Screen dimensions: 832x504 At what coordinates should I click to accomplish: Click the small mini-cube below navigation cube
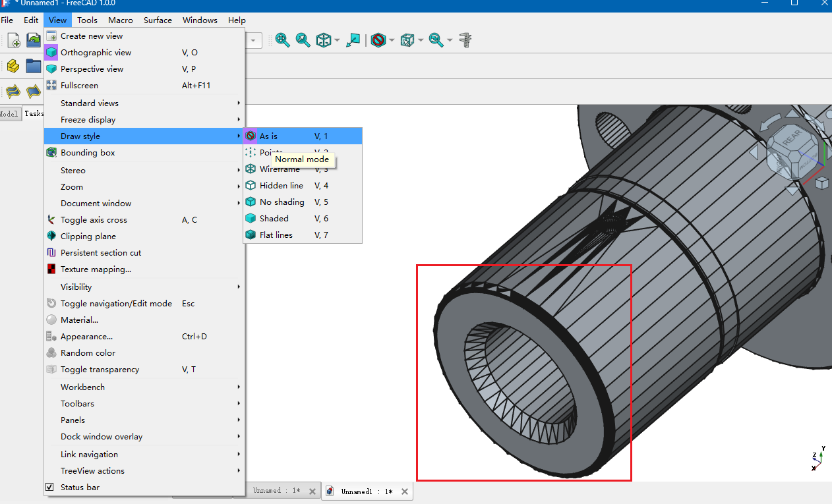point(821,182)
